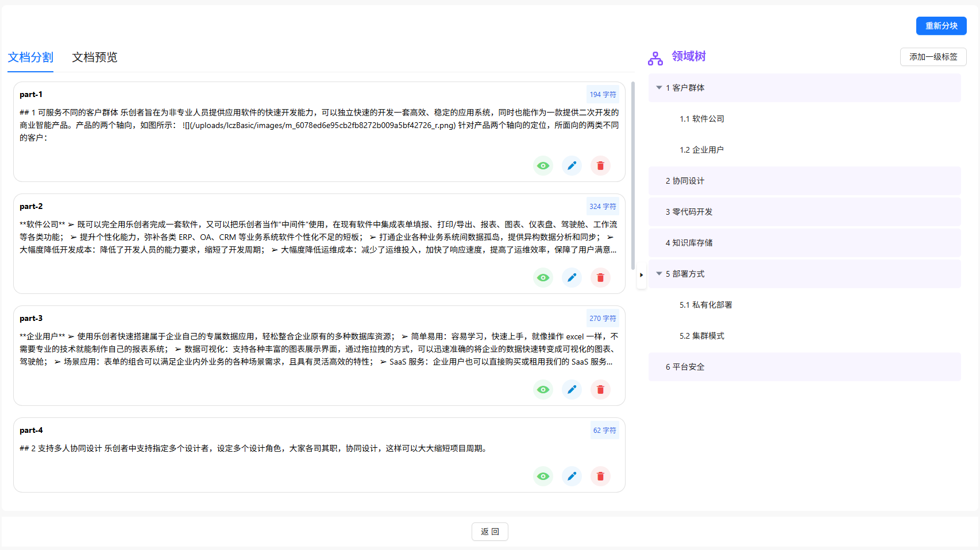The width and height of the screenshot is (980, 550).
Task: Select the 文档分割 tab
Action: coord(30,57)
